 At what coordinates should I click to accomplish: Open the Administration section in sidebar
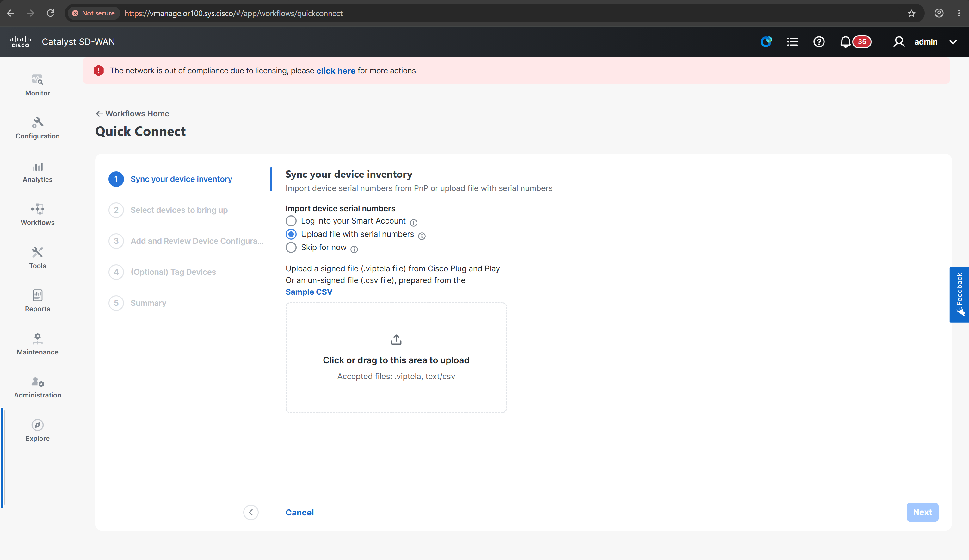pos(38,387)
